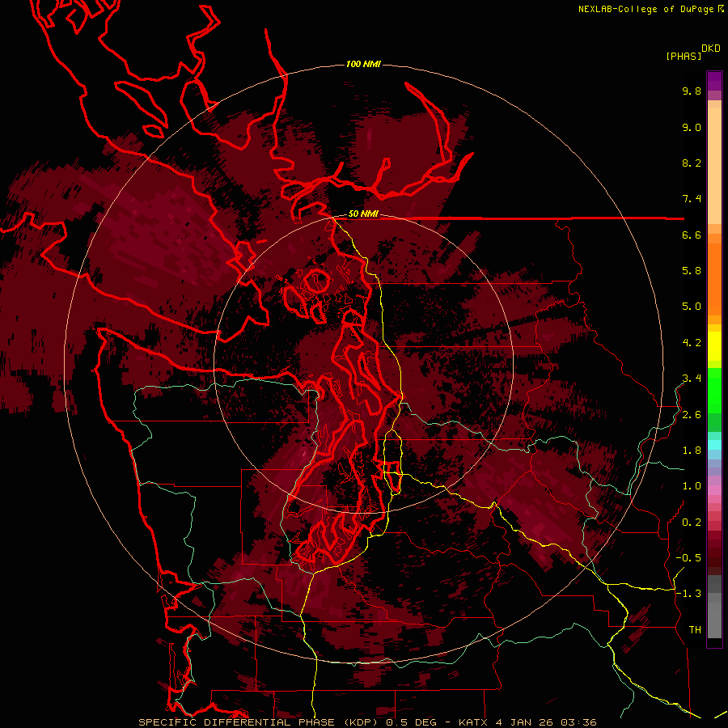This screenshot has height=728, width=728.
Task: Select the 8.2 scale value
Action: tap(692, 163)
